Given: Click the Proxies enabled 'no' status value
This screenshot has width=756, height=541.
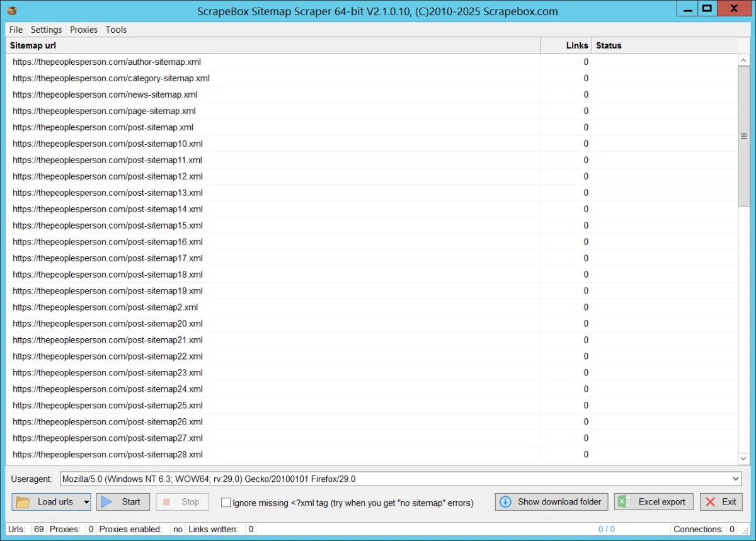Looking at the screenshot, I should pyautogui.click(x=178, y=529).
